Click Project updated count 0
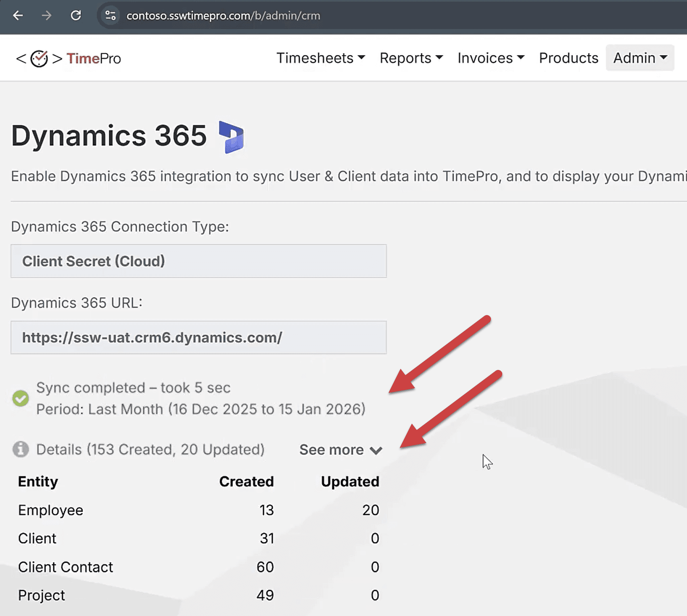Screen dimensions: 687x616 (x=375, y=595)
